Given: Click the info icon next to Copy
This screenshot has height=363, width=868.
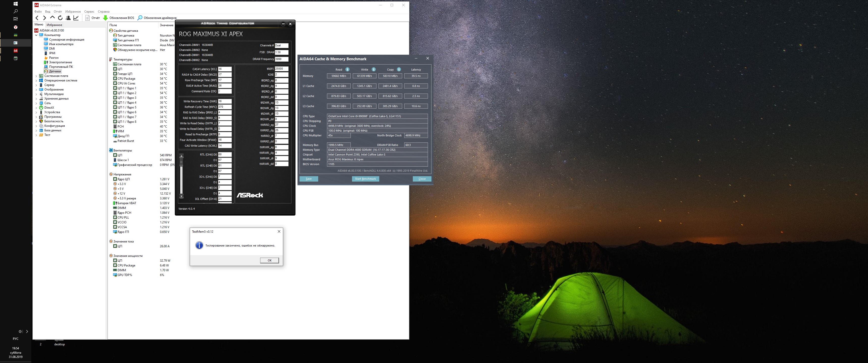Looking at the screenshot, I should (399, 69).
